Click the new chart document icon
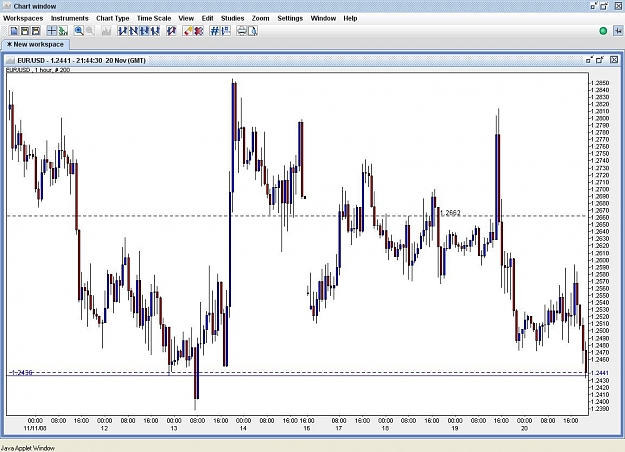This screenshot has height=452, width=625. pyautogui.click(x=14, y=31)
